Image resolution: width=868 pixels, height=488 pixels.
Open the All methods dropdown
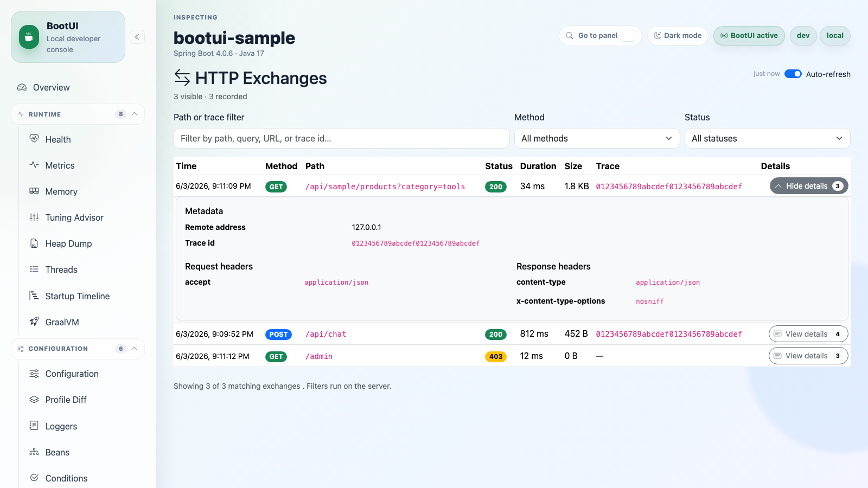click(x=597, y=138)
